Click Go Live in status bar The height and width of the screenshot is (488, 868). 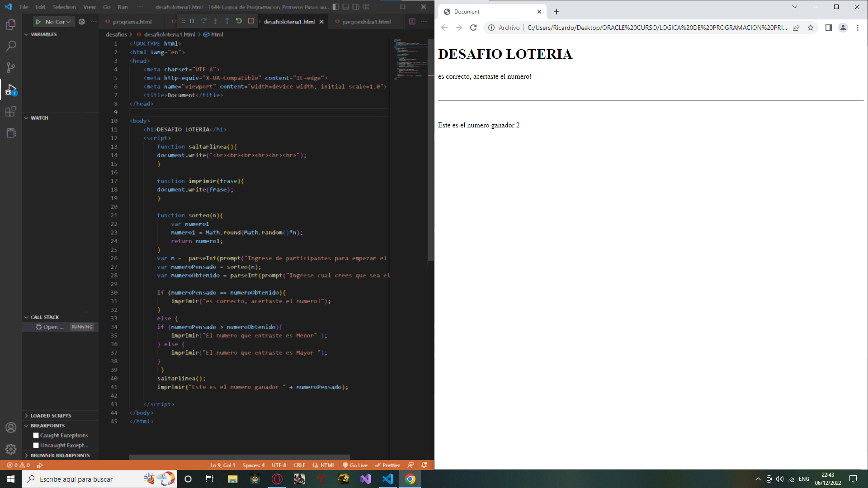355,465
